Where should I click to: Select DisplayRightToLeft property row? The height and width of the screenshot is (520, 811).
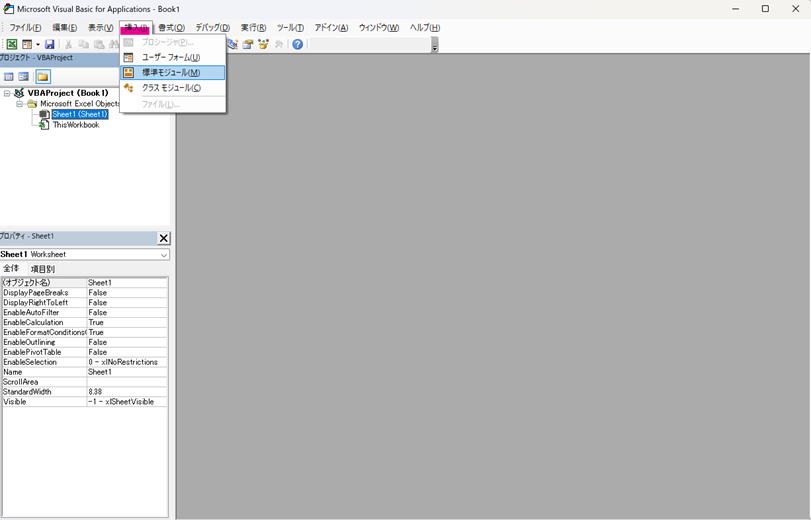pyautogui.click(x=84, y=303)
